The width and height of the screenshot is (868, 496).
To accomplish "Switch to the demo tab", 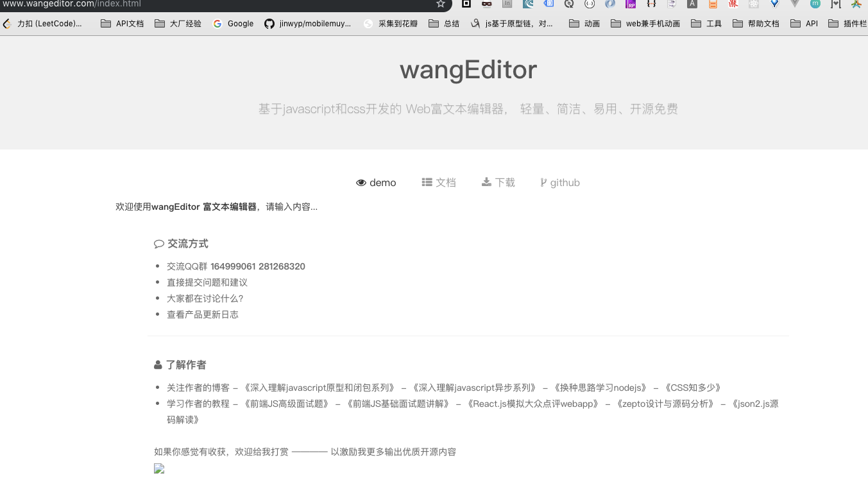I will [x=376, y=183].
